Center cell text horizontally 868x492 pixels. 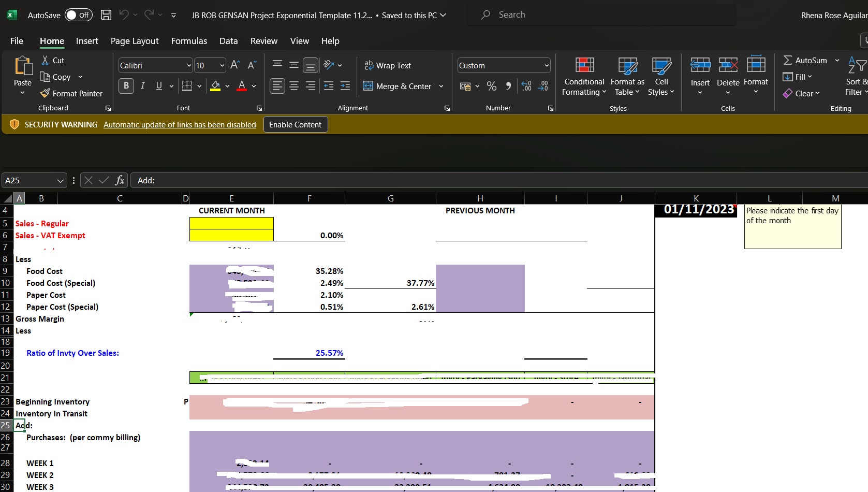pyautogui.click(x=294, y=86)
